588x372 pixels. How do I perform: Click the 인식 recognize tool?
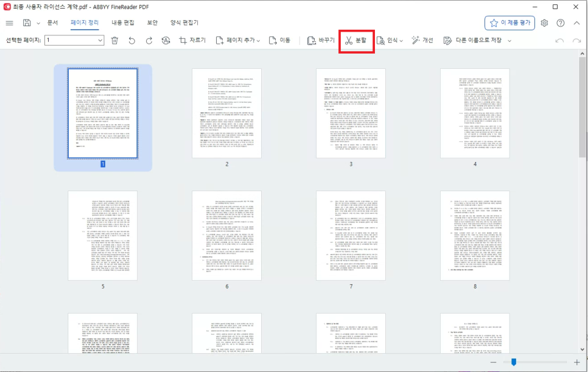click(x=387, y=40)
